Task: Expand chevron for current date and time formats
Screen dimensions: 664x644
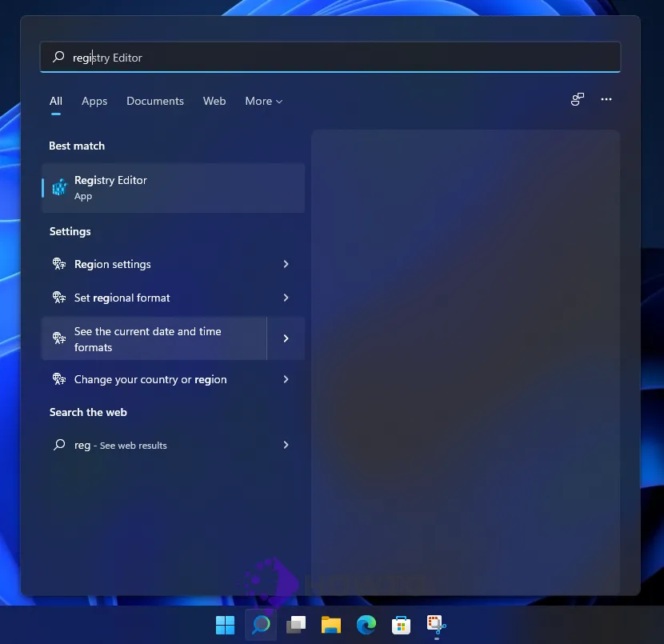Action: [286, 338]
